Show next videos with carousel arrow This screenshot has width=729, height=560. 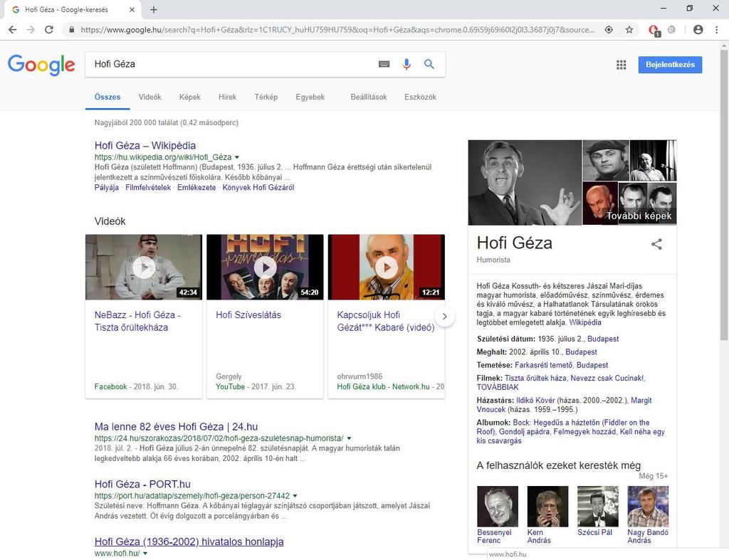click(444, 317)
